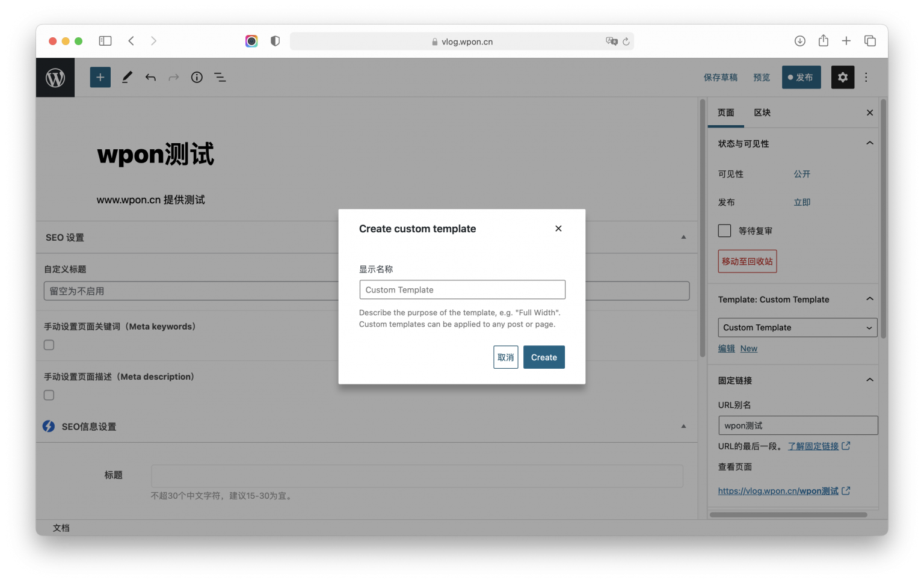Go forward in Safari
The height and width of the screenshot is (583, 924).
coord(153,41)
